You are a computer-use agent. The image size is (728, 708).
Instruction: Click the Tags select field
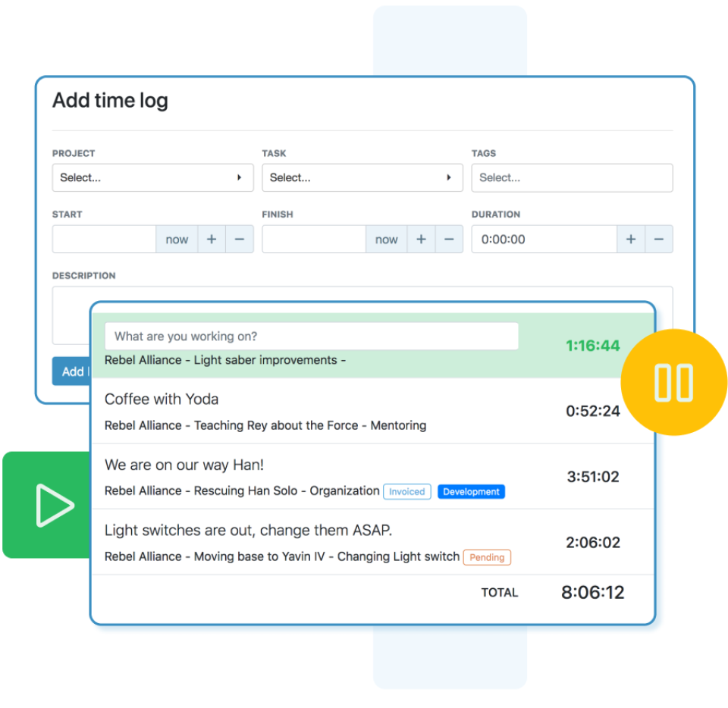pyautogui.click(x=572, y=177)
